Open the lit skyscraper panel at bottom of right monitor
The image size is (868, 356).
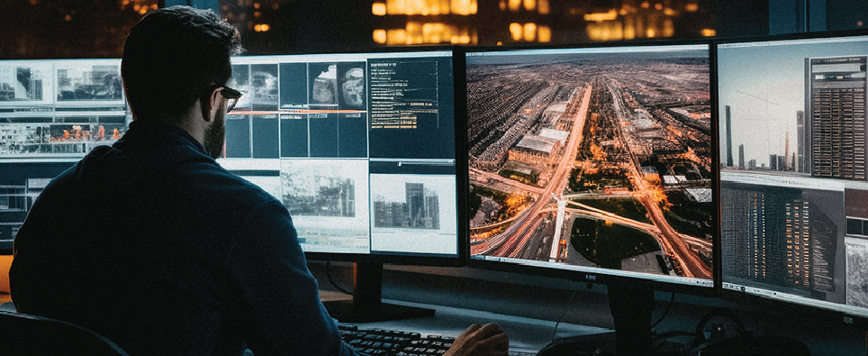(x=782, y=239)
